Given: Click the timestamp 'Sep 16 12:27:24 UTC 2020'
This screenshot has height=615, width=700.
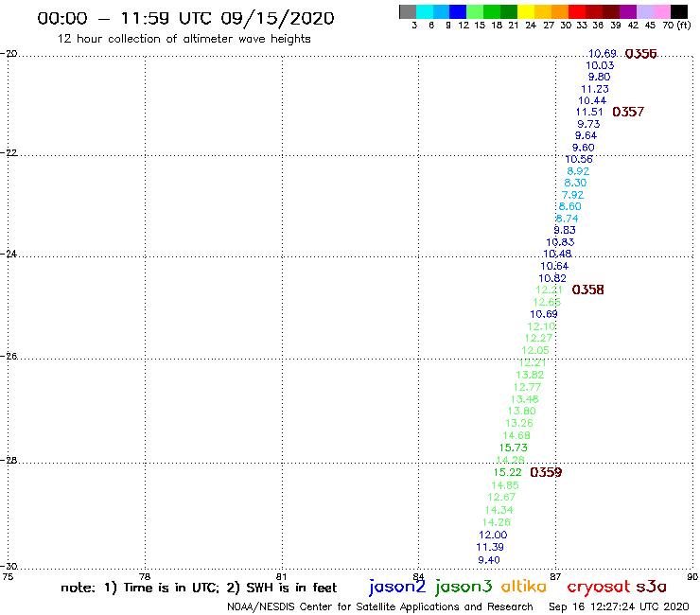Looking at the screenshot, I should pyautogui.click(x=619, y=606).
